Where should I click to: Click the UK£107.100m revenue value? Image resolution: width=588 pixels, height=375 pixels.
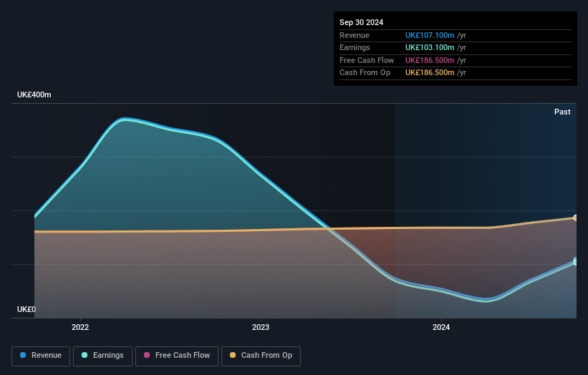[430, 35]
